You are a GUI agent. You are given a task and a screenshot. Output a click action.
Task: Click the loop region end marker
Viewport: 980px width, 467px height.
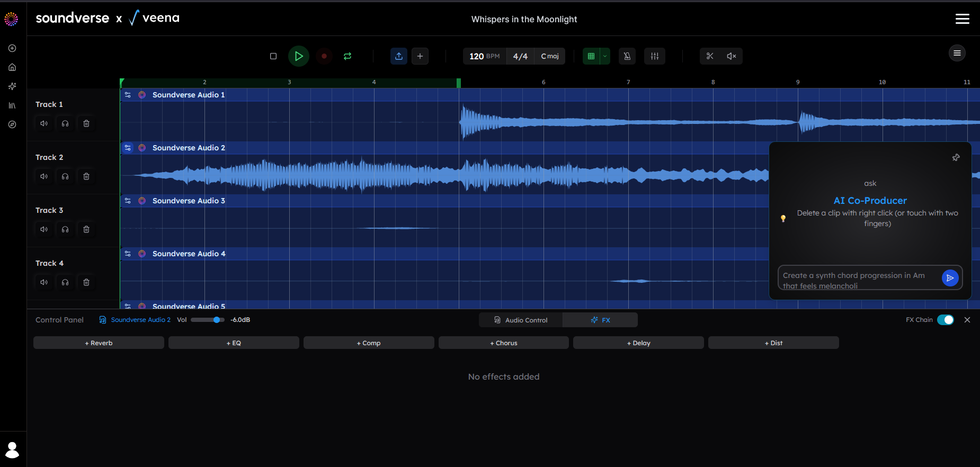click(x=459, y=83)
